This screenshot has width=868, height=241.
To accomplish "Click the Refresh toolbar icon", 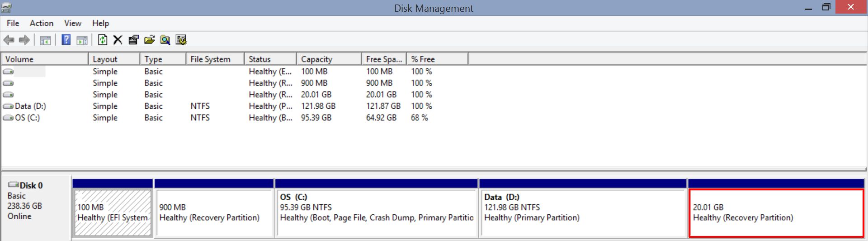I will (103, 40).
